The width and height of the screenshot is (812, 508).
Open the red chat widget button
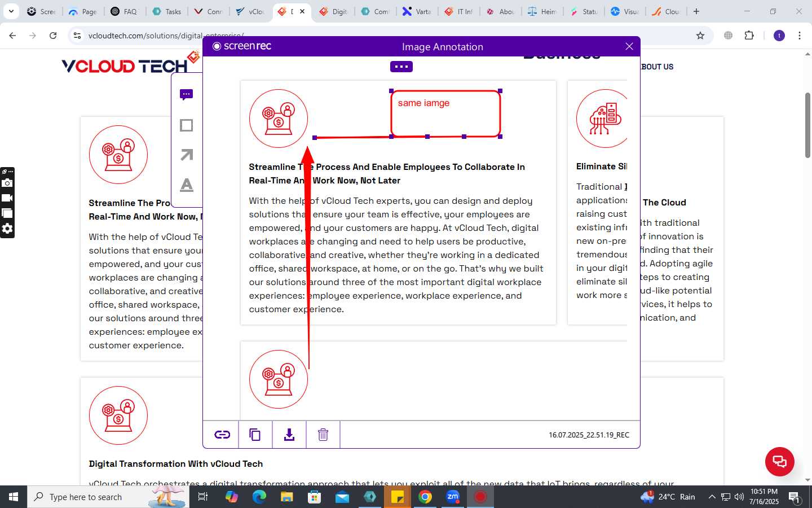click(780, 461)
